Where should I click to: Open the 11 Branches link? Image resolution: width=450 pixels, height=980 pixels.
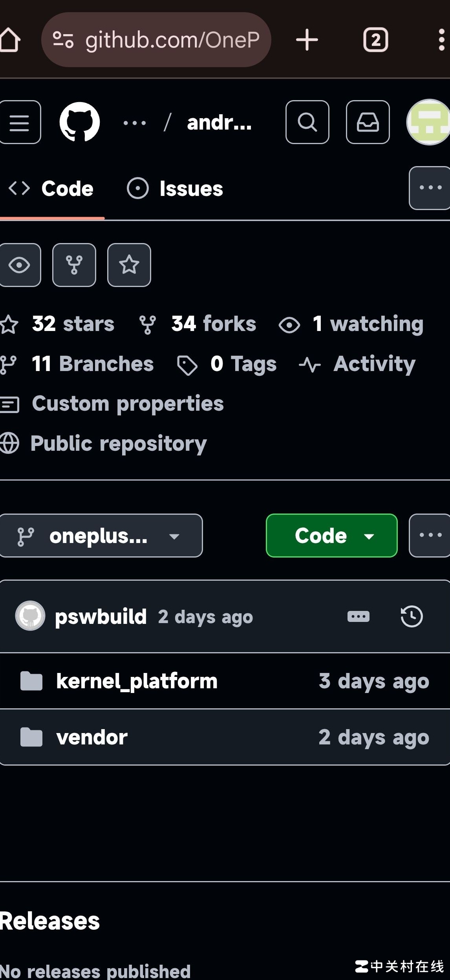coord(93,364)
